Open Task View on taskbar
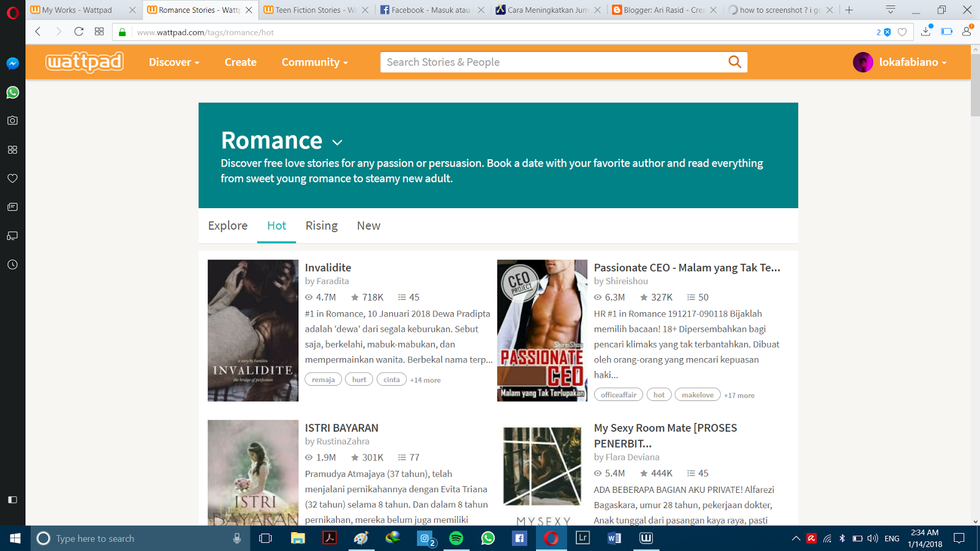 (x=265, y=538)
